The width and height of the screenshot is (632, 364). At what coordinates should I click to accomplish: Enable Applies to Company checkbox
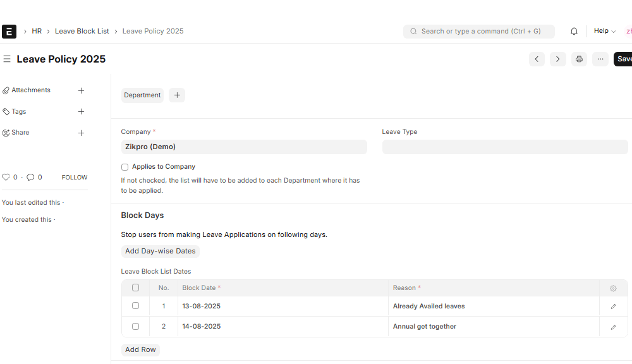pos(125,167)
